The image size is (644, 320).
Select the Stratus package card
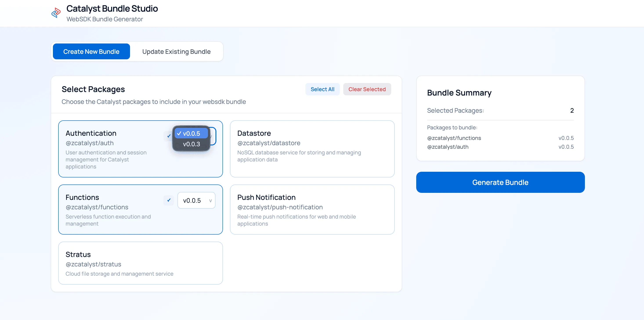click(141, 263)
